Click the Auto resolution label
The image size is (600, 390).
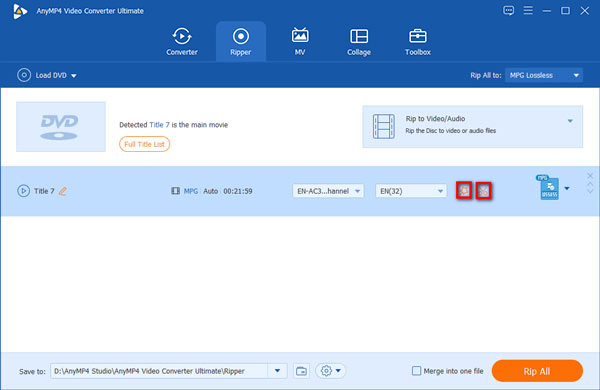pos(210,191)
